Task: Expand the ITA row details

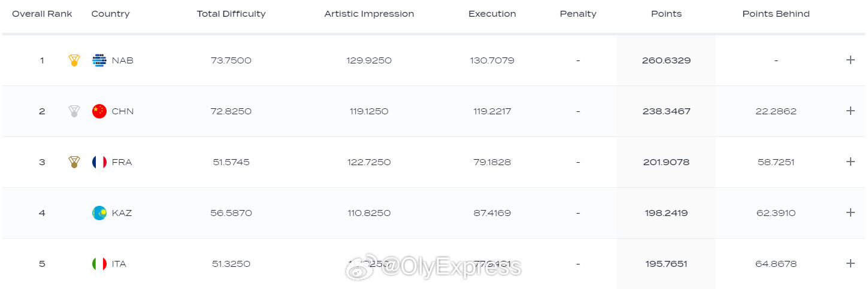Action: (850, 263)
